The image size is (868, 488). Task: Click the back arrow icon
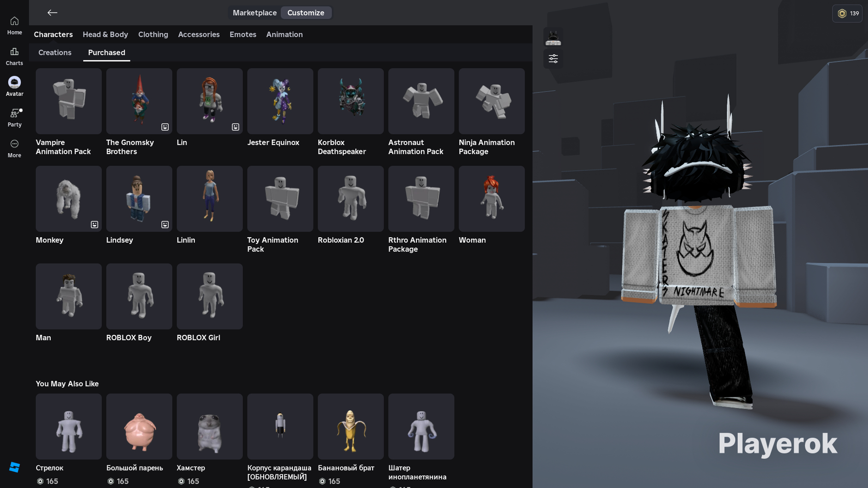(52, 13)
